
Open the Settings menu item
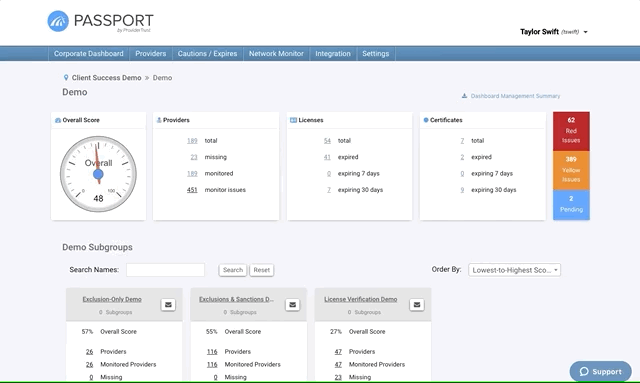(x=376, y=53)
